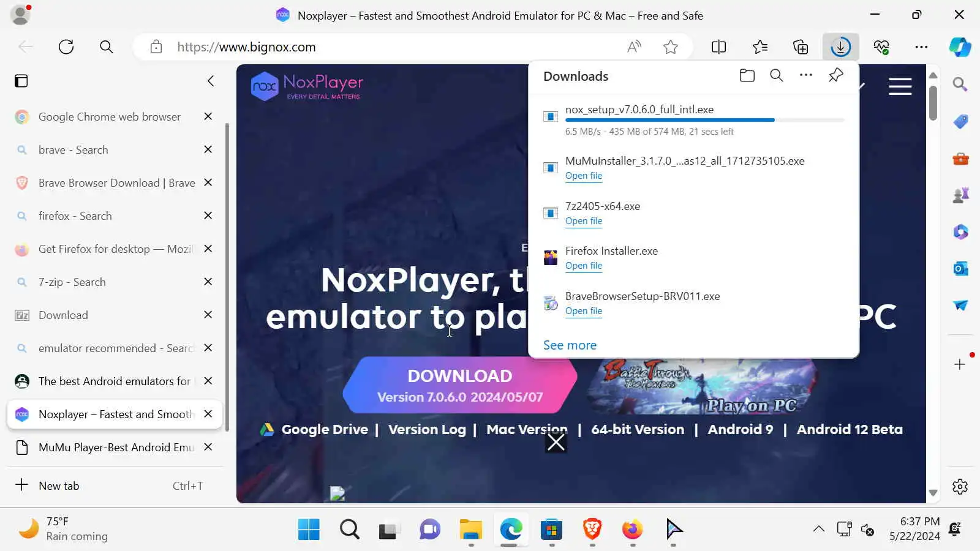Click the DOWNLOAD Version 7.0.6.0 button

(460, 385)
